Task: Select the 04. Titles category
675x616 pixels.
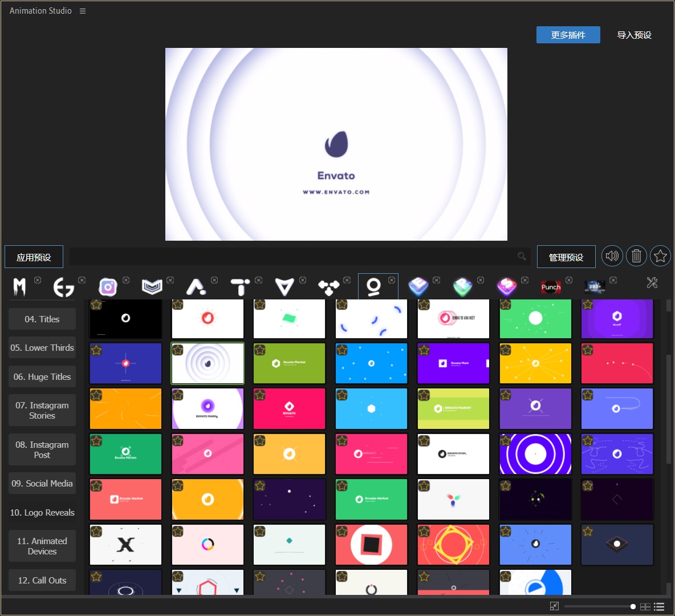Action: coord(42,319)
